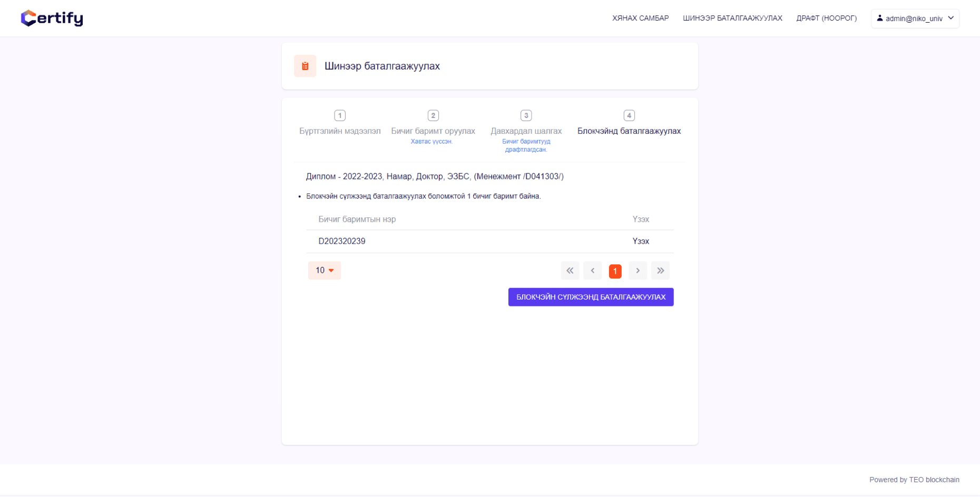Jump to the last page of results
This screenshot has width=980, height=497.
(660, 271)
